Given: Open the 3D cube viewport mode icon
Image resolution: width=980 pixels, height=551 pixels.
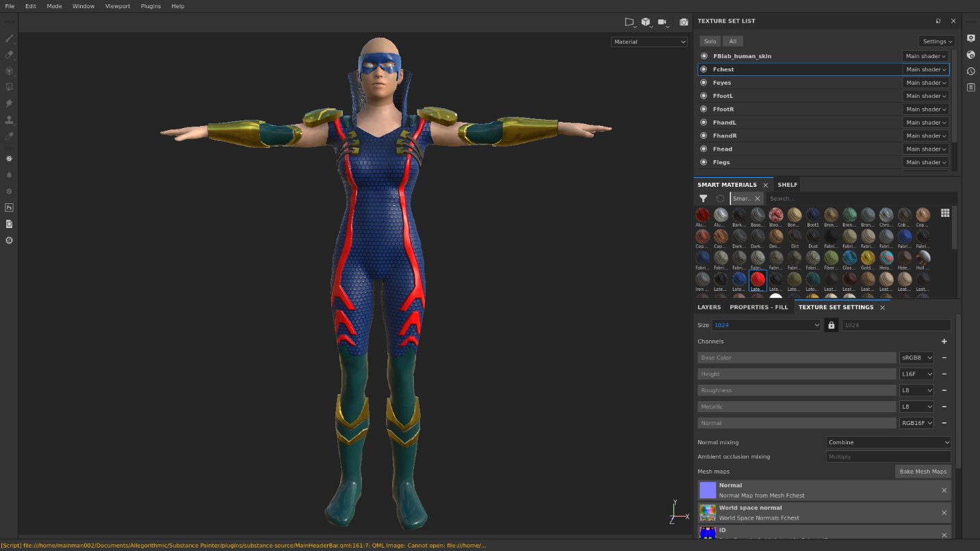Looking at the screenshot, I should 646,22.
